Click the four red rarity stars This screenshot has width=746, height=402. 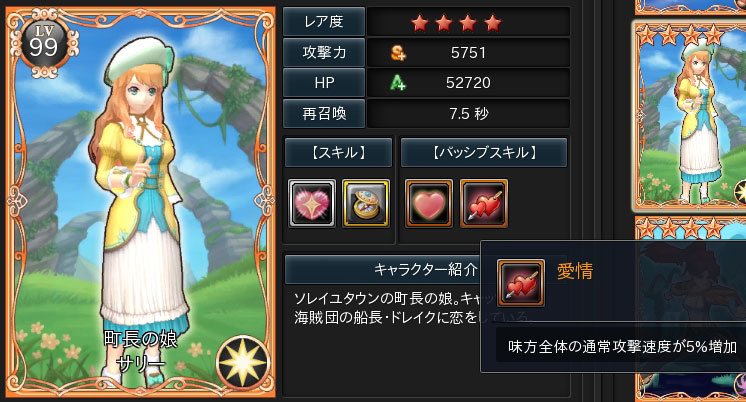point(456,23)
